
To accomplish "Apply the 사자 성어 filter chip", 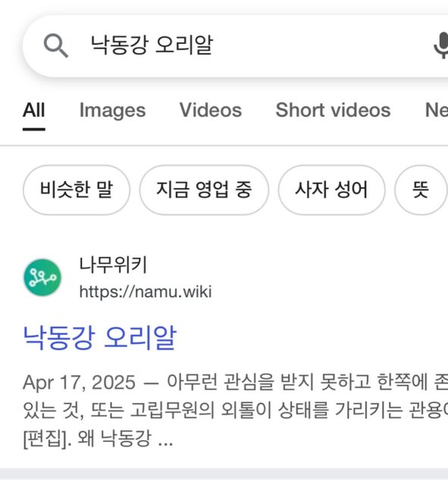I will (x=331, y=190).
